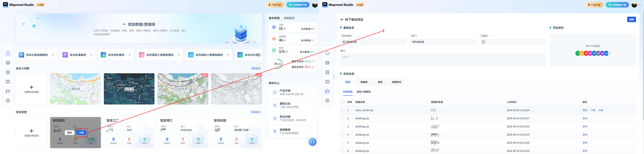Viewport: 644px width, 154px height.
Task: Click the blue 编辑 button
Action: pyautogui.click(x=631, y=20)
